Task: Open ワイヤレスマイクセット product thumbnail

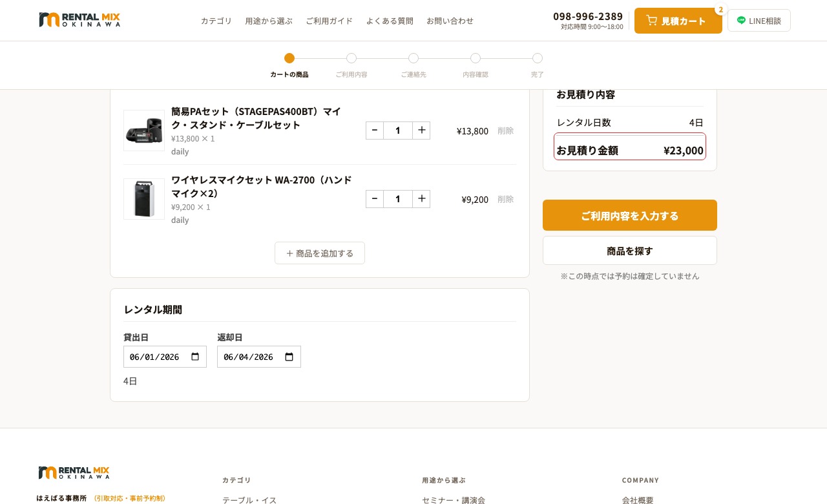Action: [x=144, y=199]
